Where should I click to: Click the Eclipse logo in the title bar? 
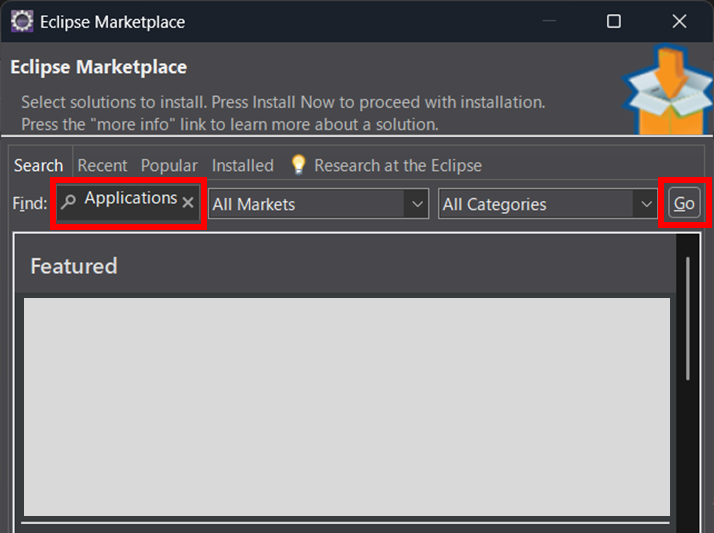pyautogui.click(x=21, y=21)
